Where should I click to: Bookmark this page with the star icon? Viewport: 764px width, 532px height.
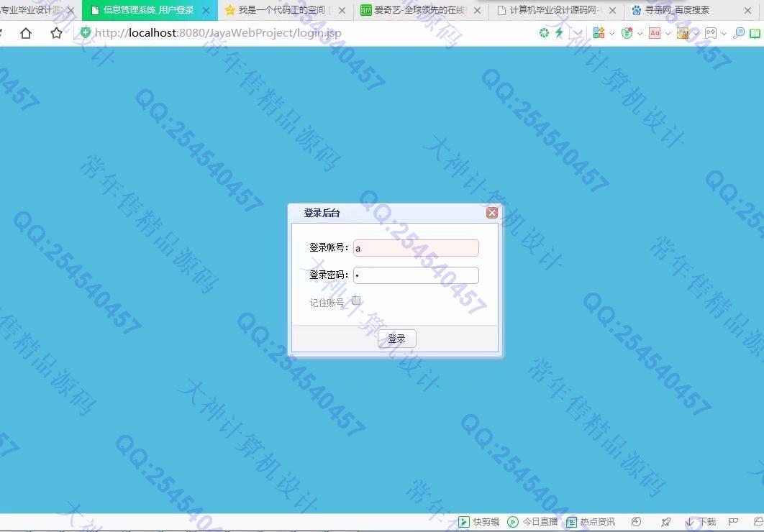pyautogui.click(x=57, y=33)
